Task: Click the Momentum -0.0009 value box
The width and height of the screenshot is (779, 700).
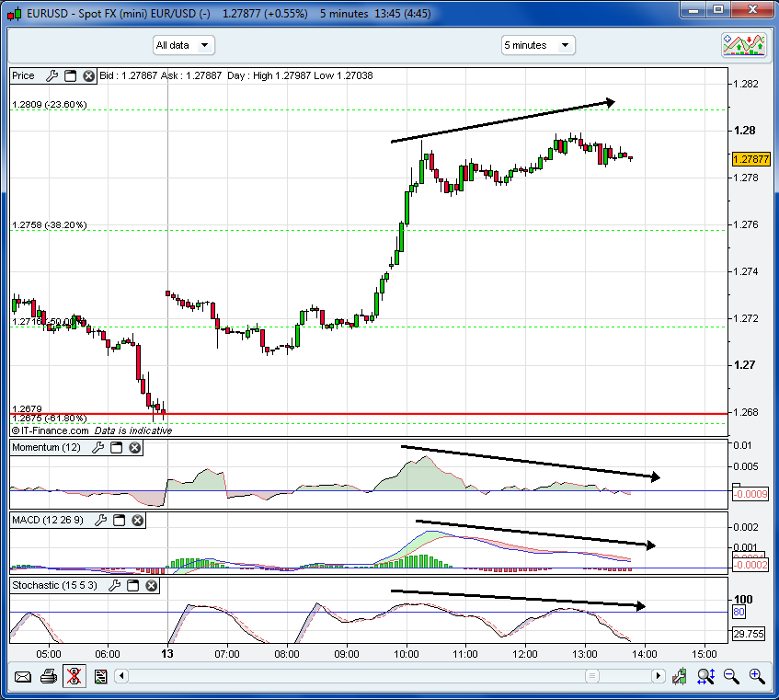Action: (x=750, y=494)
